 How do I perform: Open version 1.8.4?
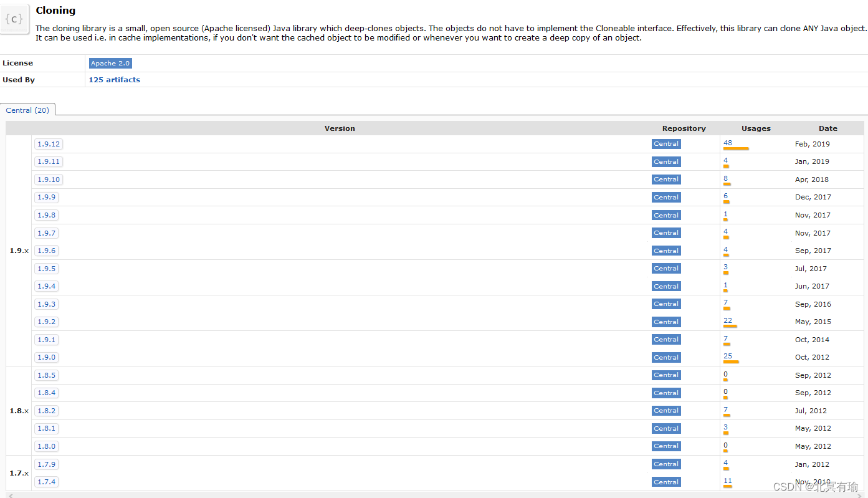click(x=47, y=393)
